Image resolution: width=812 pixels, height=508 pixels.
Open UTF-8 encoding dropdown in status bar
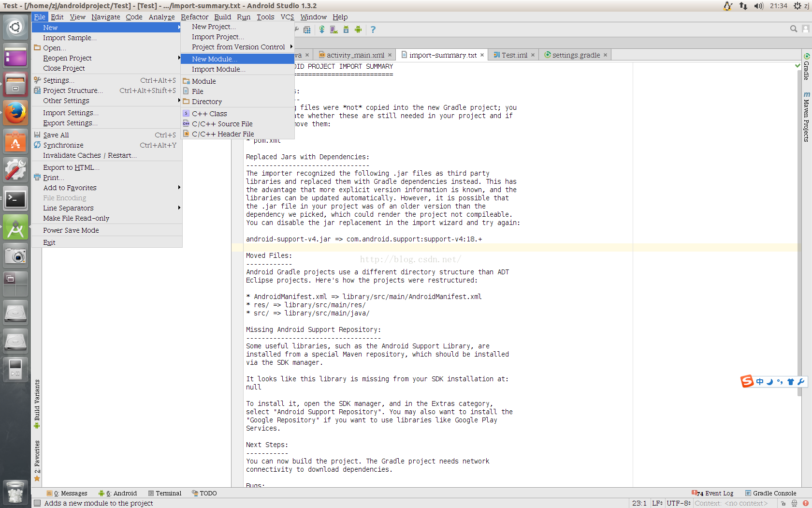679,503
